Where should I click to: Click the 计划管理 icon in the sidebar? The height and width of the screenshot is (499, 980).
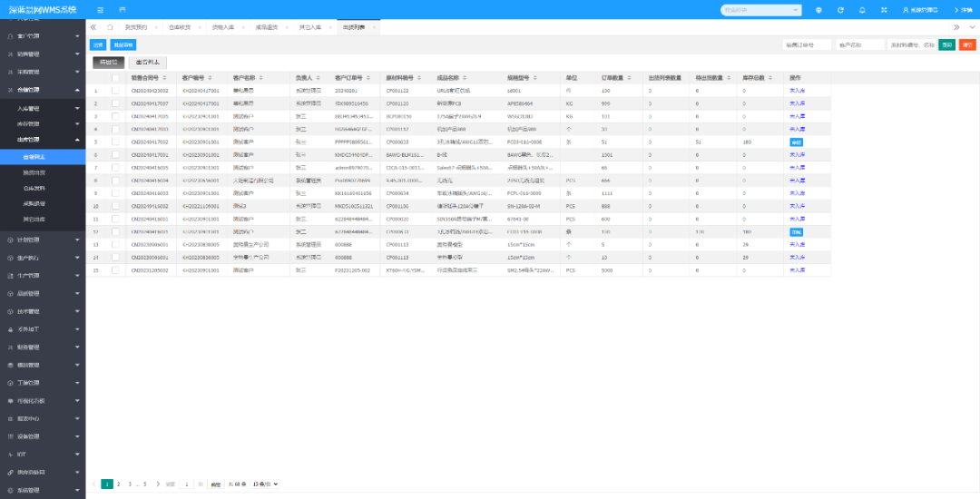[11, 240]
